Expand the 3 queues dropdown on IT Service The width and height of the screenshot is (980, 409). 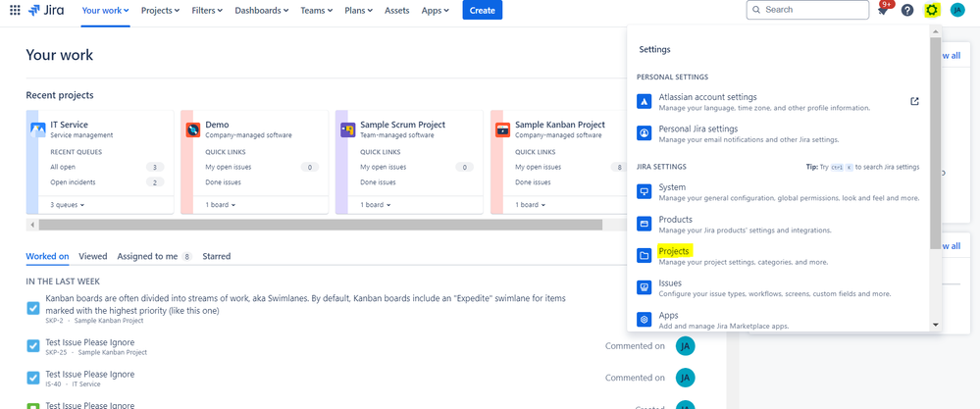[68, 205]
